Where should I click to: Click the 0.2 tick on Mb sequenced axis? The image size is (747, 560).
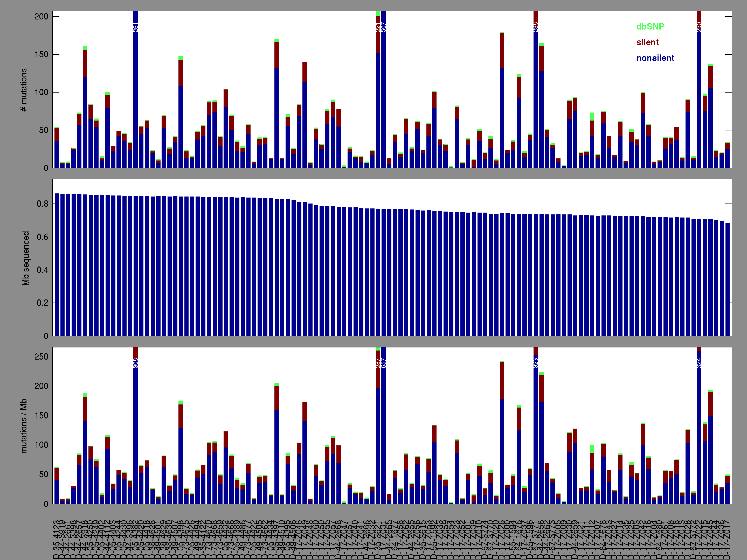pos(43,303)
